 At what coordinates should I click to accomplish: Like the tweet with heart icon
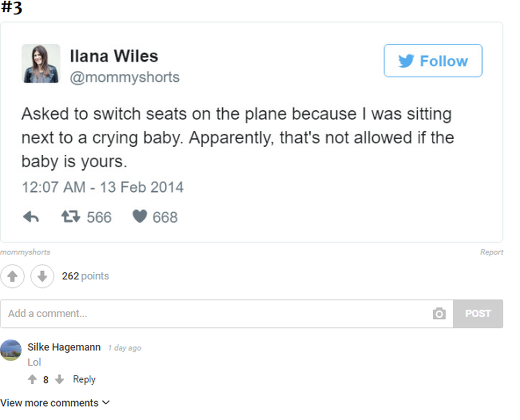pos(140,217)
